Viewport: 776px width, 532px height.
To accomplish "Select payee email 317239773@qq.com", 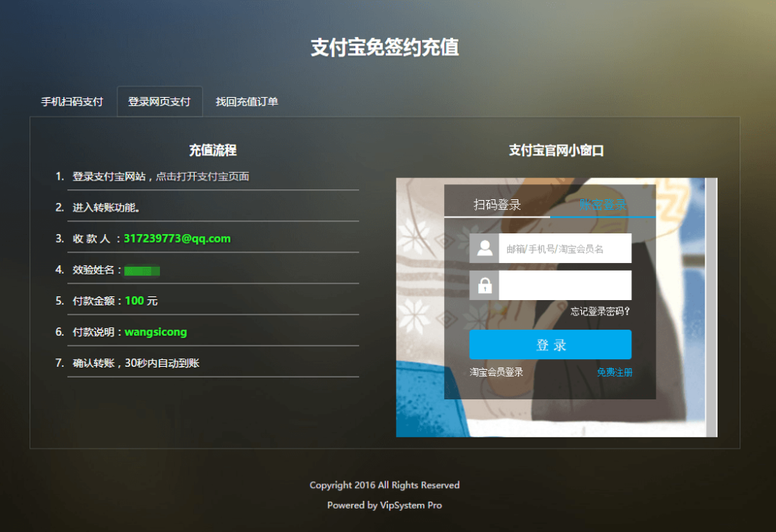I will tap(177, 239).
